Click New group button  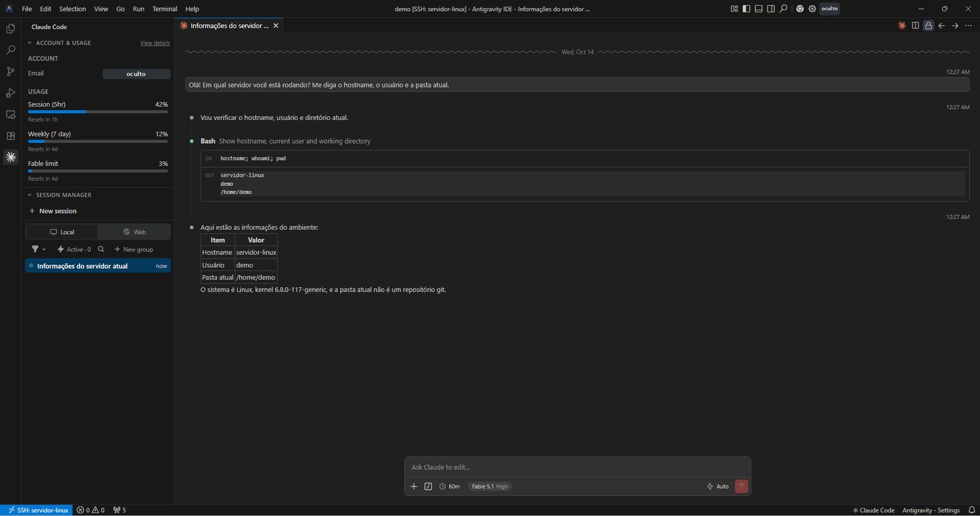pyautogui.click(x=134, y=250)
